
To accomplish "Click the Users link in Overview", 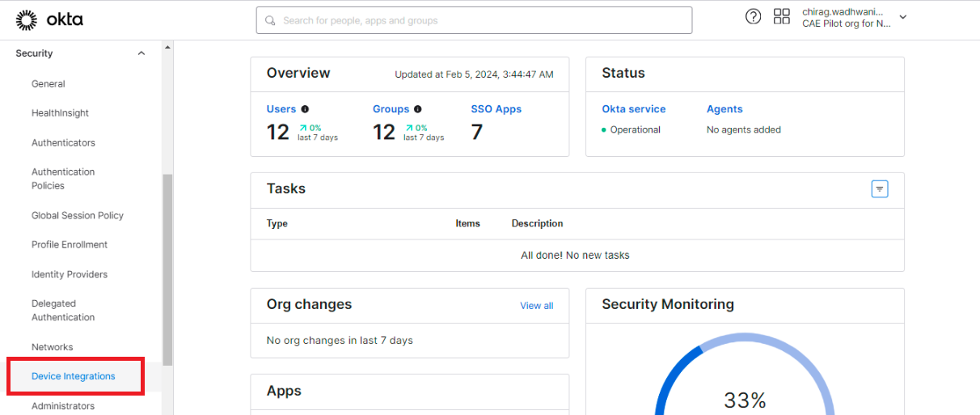I will 281,109.
